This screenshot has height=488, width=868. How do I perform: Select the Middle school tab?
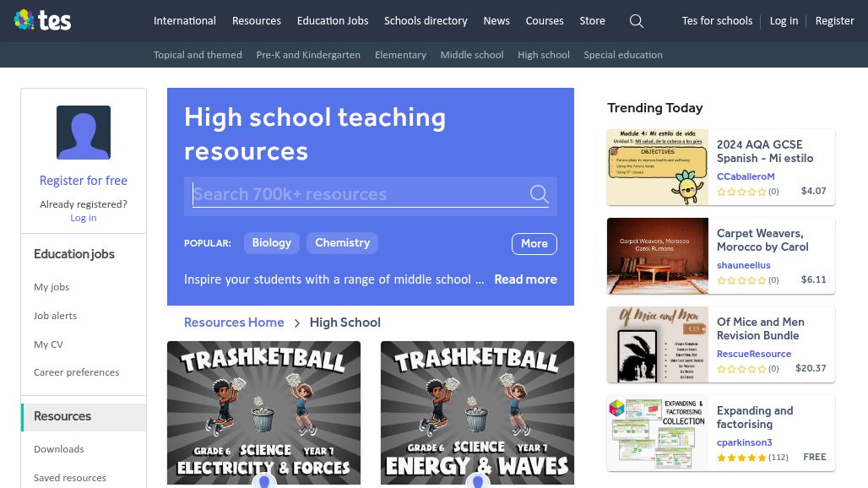point(471,55)
